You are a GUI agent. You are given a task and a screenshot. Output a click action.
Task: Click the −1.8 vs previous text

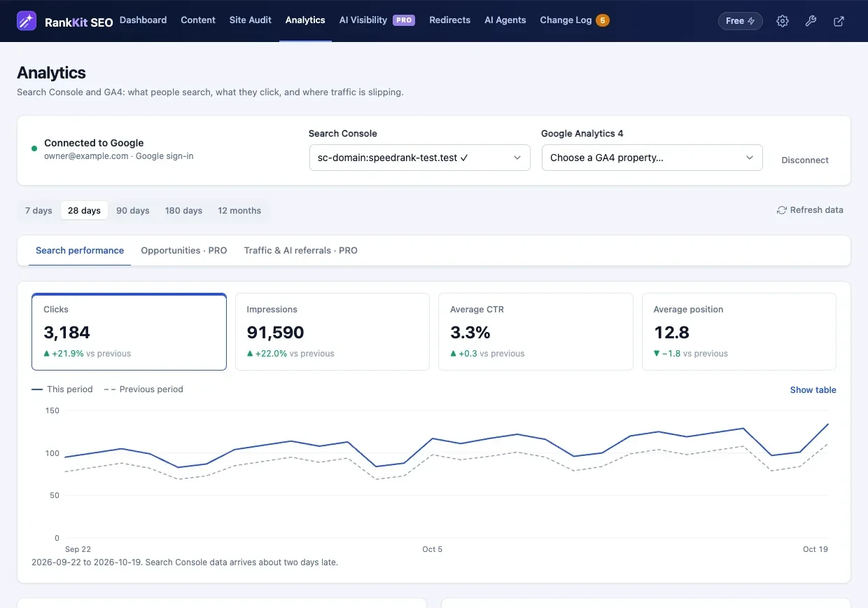691,354
